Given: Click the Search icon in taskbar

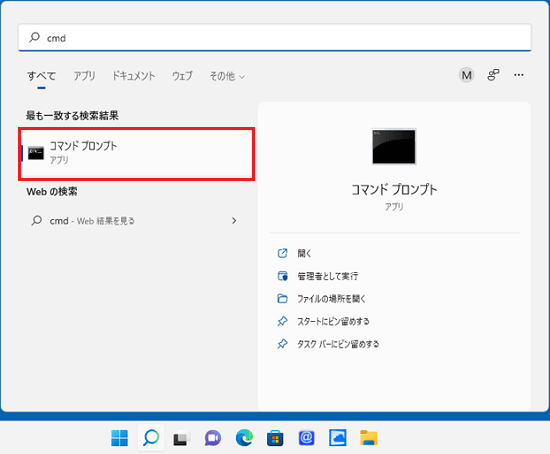Looking at the screenshot, I should 151,438.
